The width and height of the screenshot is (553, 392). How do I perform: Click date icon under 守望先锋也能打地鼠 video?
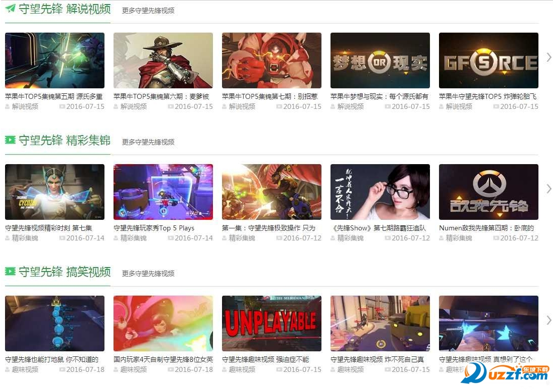[62, 369]
